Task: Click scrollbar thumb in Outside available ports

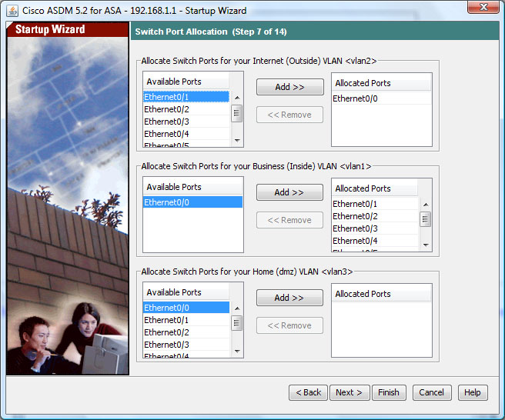Action: 237,113
